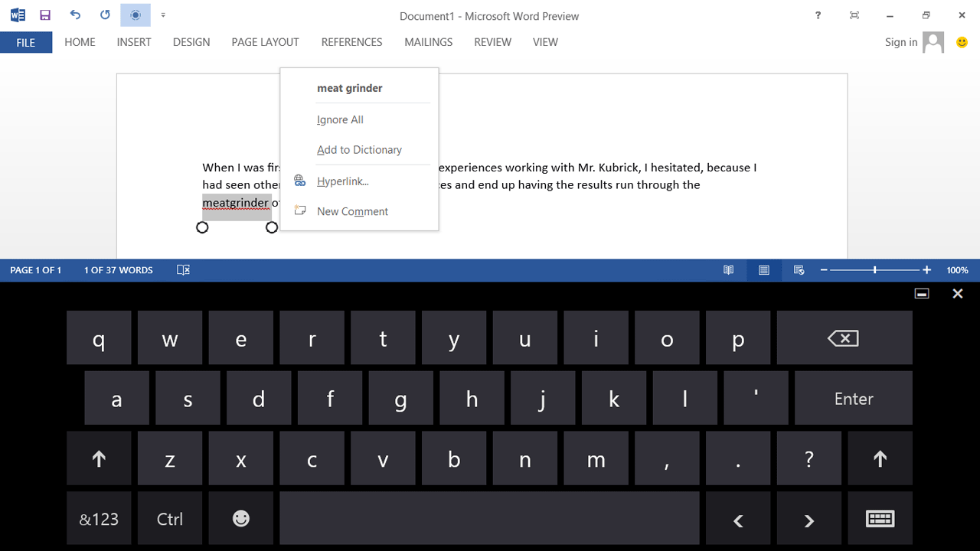The image size is (980, 551).
Task: Open the emoji panel on the keyboard
Action: point(240,518)
